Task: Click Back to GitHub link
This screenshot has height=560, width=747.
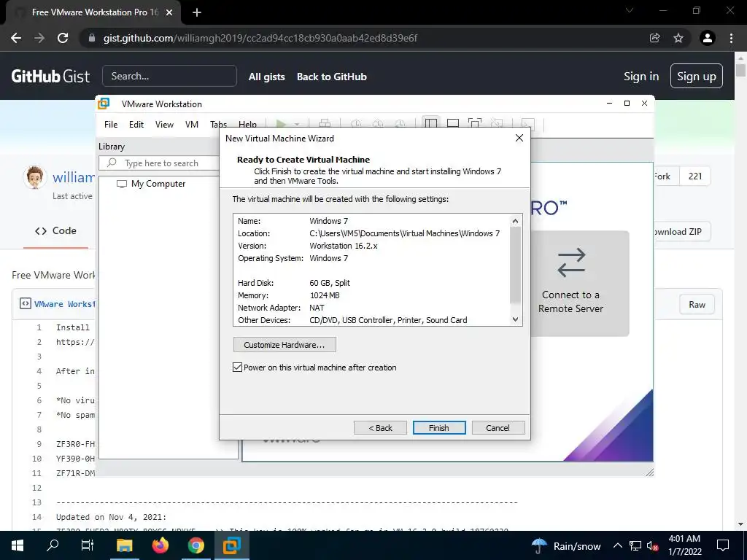Action: pos(332,77)
